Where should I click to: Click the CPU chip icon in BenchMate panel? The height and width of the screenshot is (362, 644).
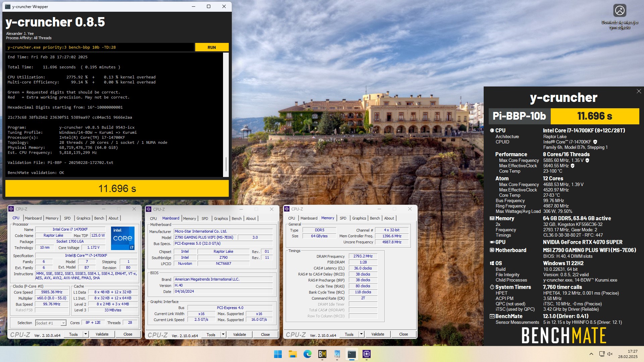click(492, 130)
